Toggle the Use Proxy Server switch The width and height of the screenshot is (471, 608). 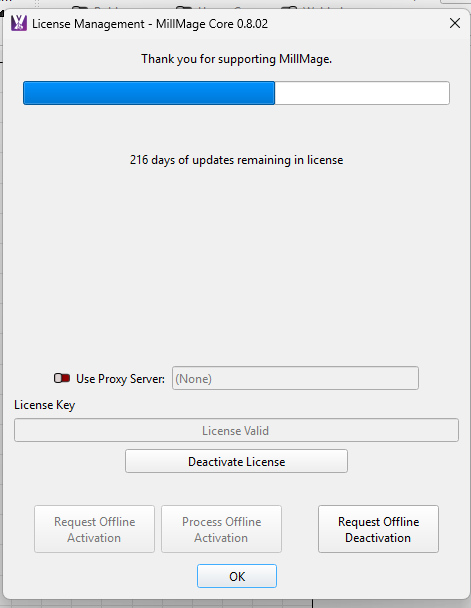(x=62, y=378)
